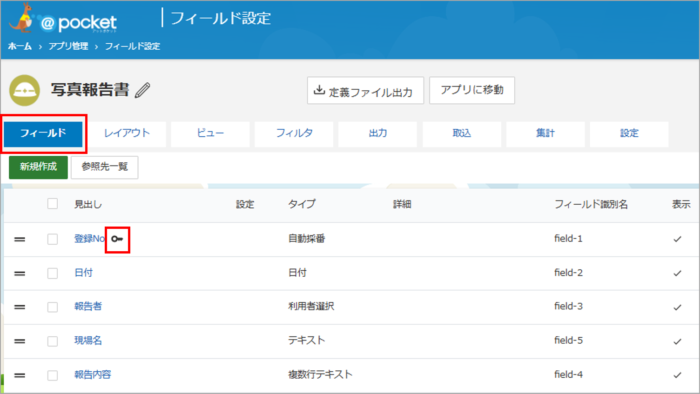Open the 報告者 field link
Image resolution: width=700 pixels, height=394 pixels.
88,307
